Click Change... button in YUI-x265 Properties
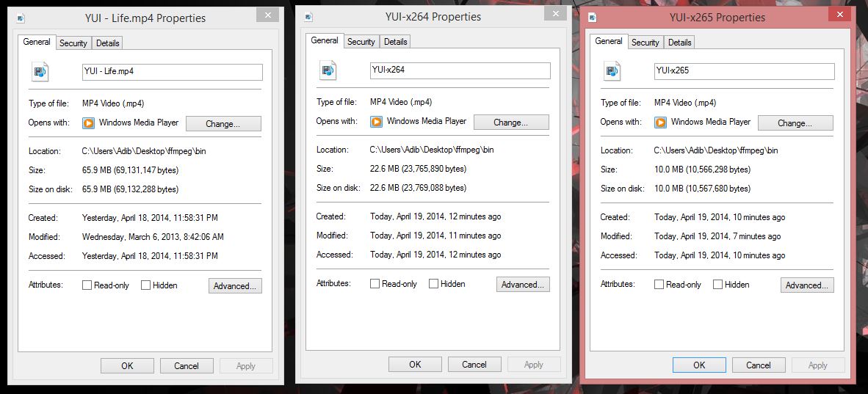Viewport: 868px width, 394px height. tap(795, 123)
